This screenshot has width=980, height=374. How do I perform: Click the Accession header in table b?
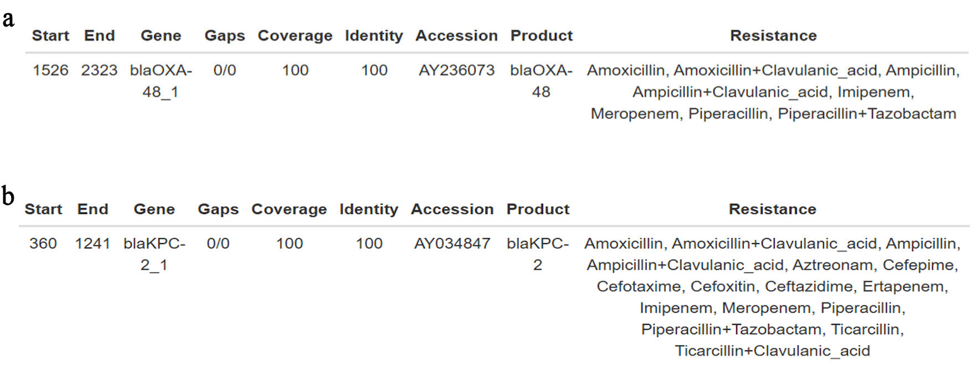(452, 209)
